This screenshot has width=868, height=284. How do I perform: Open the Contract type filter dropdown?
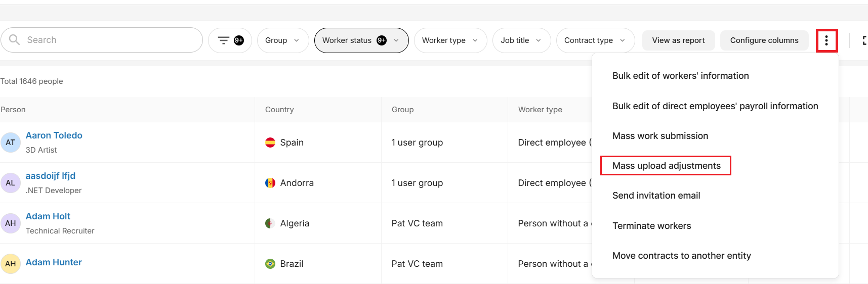point(595,40)
